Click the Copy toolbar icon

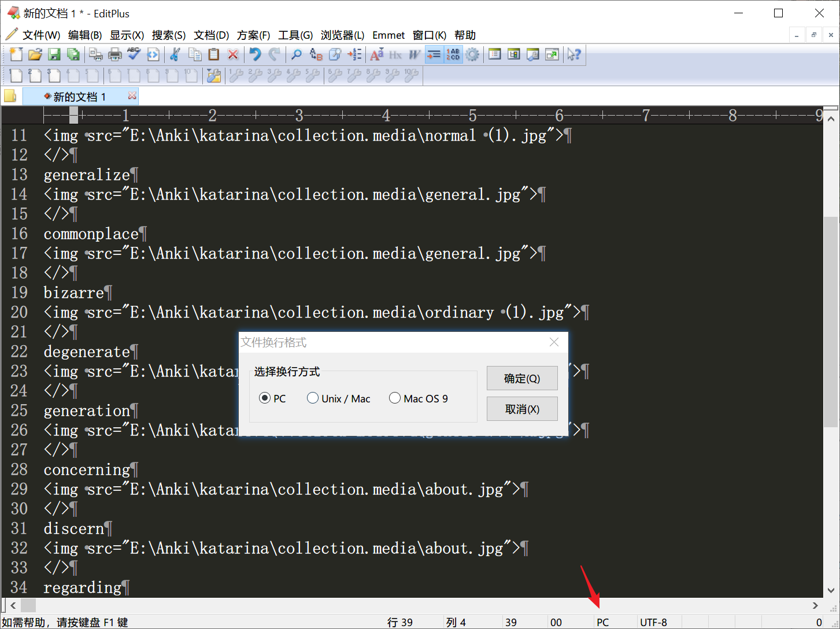point(195,54)
